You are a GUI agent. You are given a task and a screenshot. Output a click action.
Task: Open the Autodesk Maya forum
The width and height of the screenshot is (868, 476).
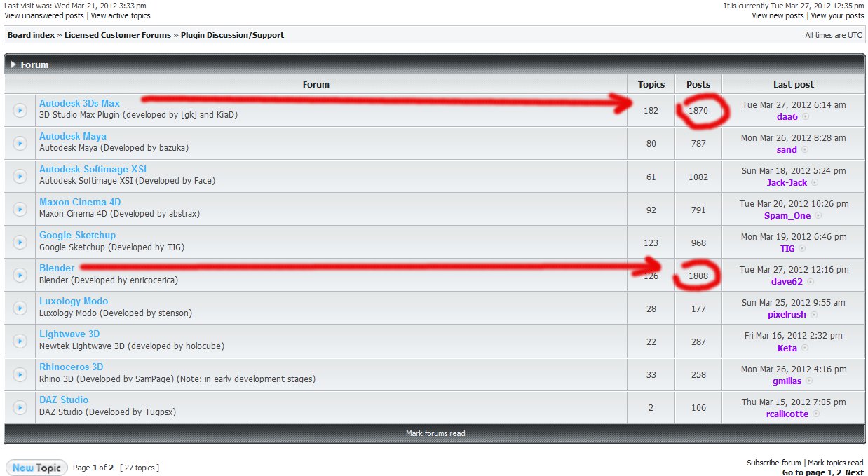[x=73, y=136]
